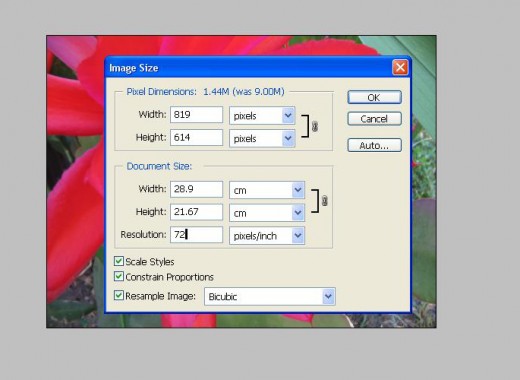The width and height of the screenshot is (520, 380).
Task: Click the Pixel Dimensions 1.44M label
Action: coord(205,92)
